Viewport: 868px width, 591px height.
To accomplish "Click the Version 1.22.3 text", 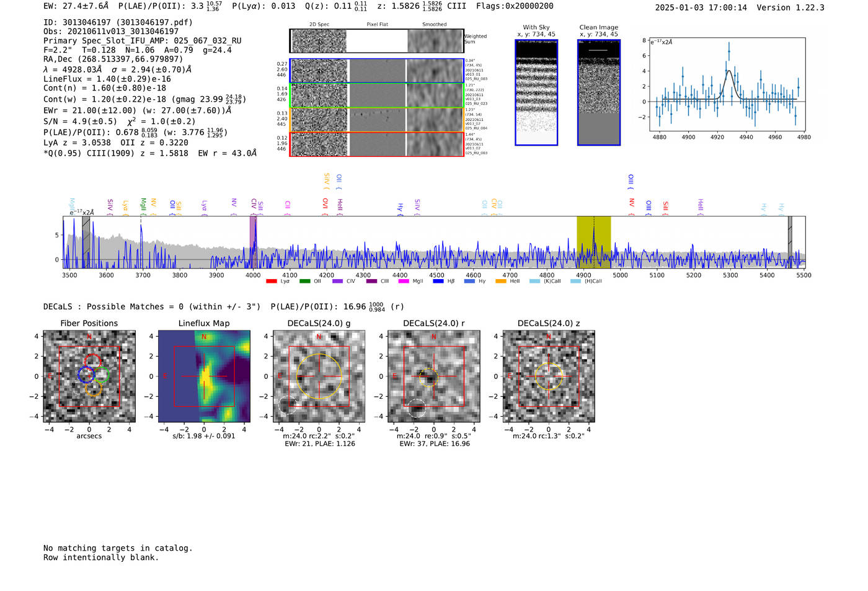I will 790,7.
